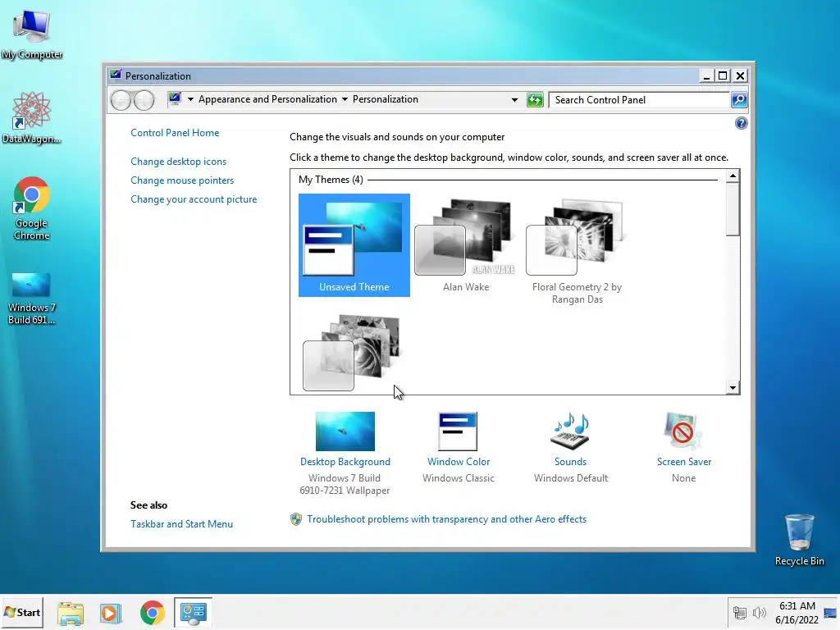Click the themes list scrollbar thumb
This screenshot has height=630, width=840.
click(733, 209)
